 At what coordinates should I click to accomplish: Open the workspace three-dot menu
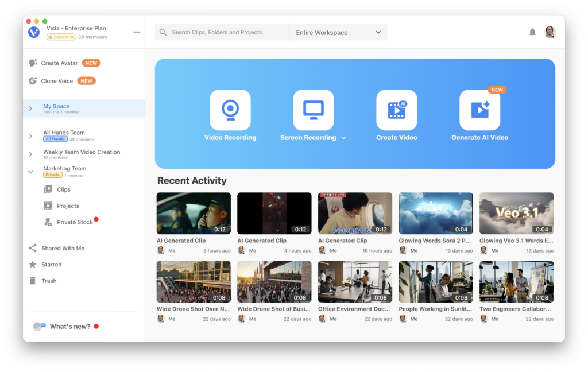(x=137, y=32)
